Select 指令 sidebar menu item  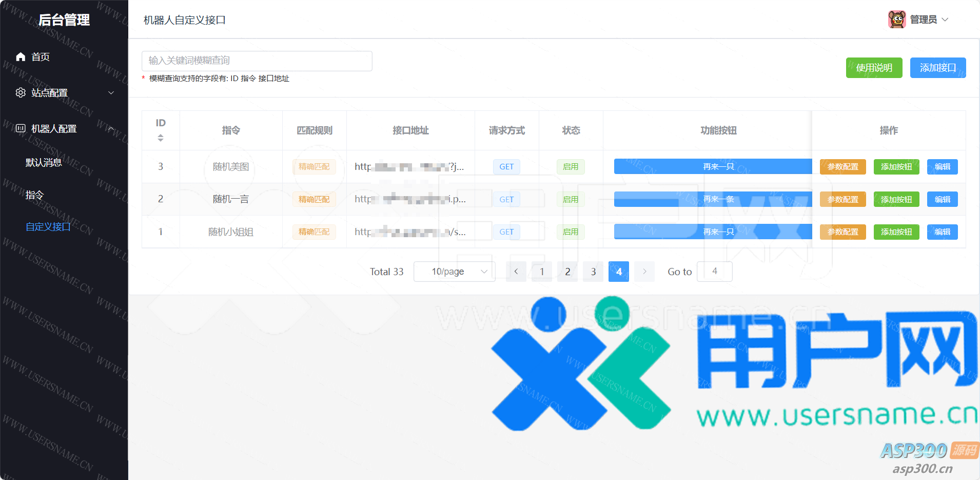[x=34, y=195]
